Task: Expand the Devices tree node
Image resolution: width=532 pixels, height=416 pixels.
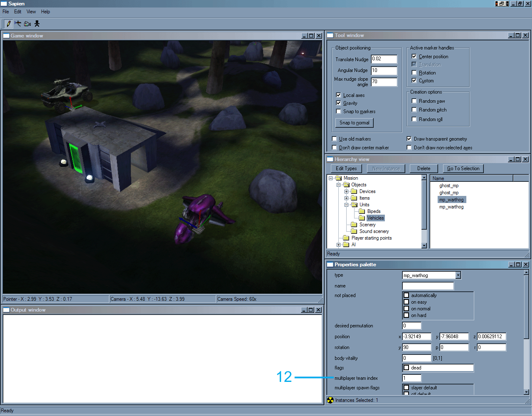Action: tap(347, 191)
